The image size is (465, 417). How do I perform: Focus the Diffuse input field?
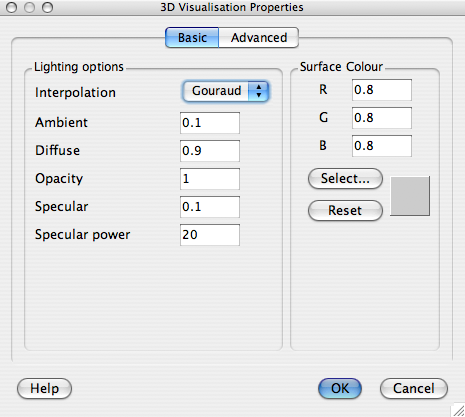point(210,151)
